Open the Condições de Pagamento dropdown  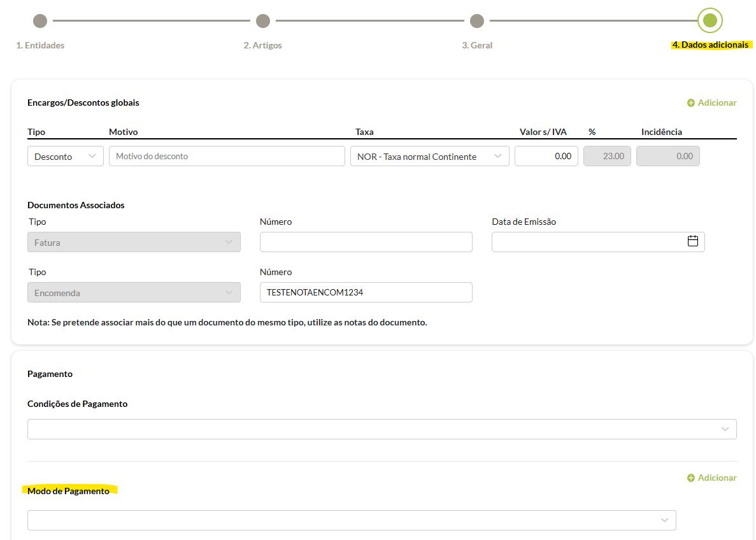[x=382, y=429]
